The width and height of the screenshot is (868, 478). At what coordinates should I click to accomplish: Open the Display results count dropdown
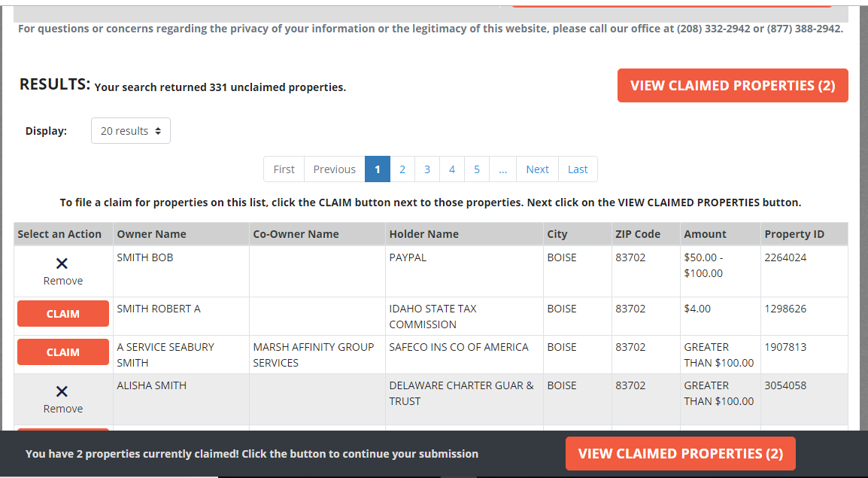point(130,130)
